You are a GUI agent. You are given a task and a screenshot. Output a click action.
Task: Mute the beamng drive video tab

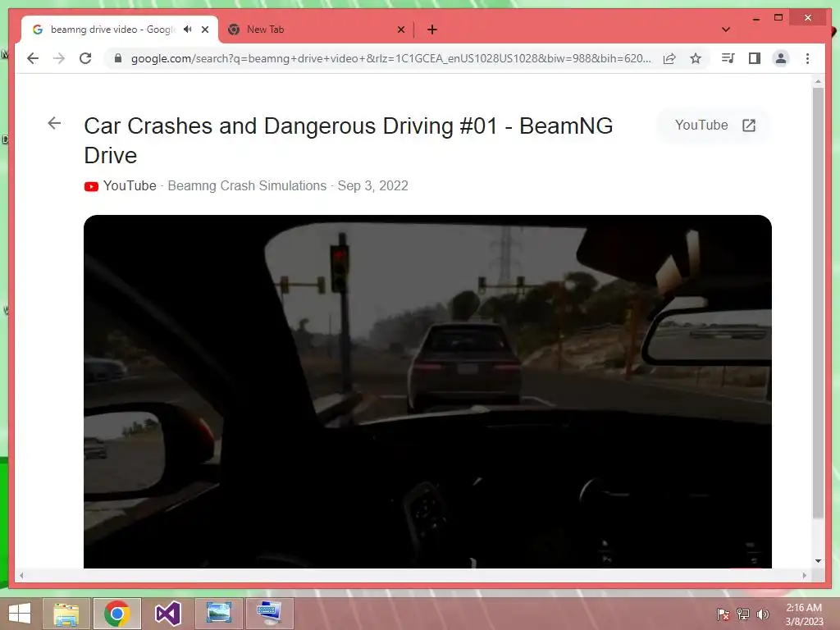[x=188, y=30]
